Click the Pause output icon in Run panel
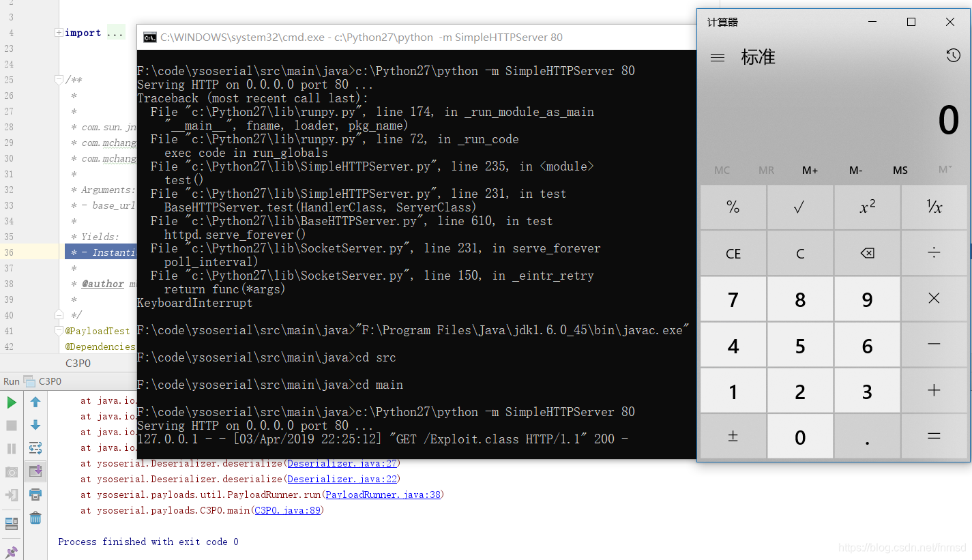The width and height of the screenshot is (972, 560). tap(12, 448)
